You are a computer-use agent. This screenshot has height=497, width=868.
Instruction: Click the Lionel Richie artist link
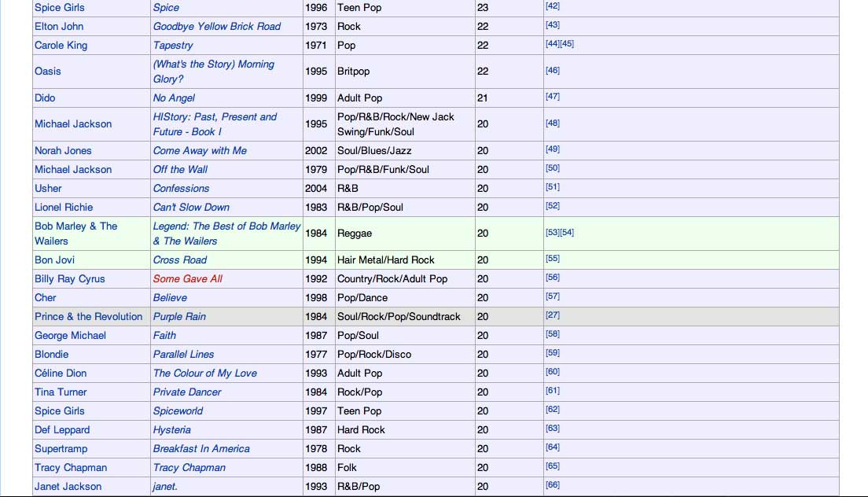click(64, 207)
